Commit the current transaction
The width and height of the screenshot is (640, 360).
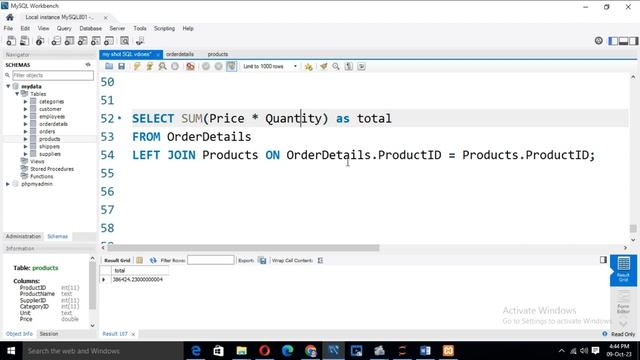pyautogui.click(x=206, y=66)
